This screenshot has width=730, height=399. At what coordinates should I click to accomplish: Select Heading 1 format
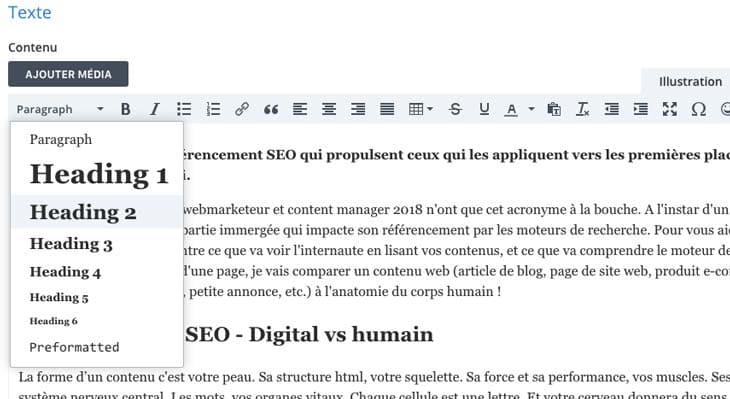click(x=97, y=174)
